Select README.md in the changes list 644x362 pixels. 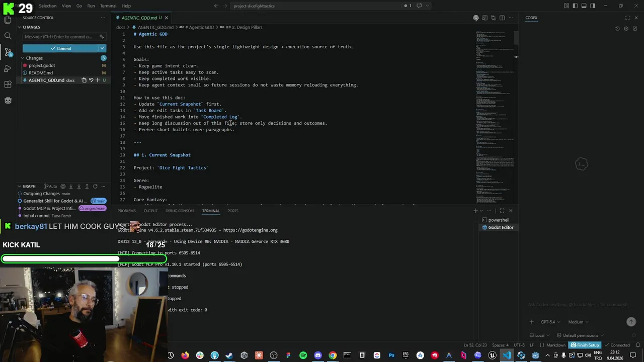(41, 73)
